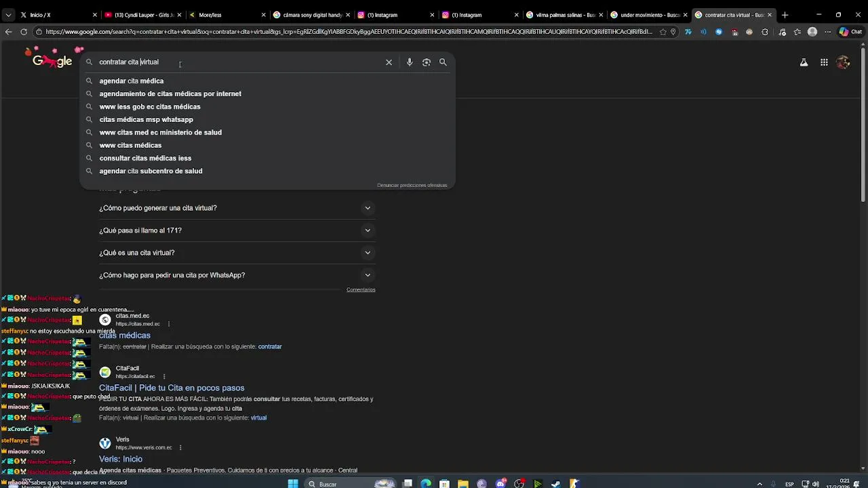Open 'CitaFacil | Pide tu Cita en pocos pasos'

tap(172, 388)
